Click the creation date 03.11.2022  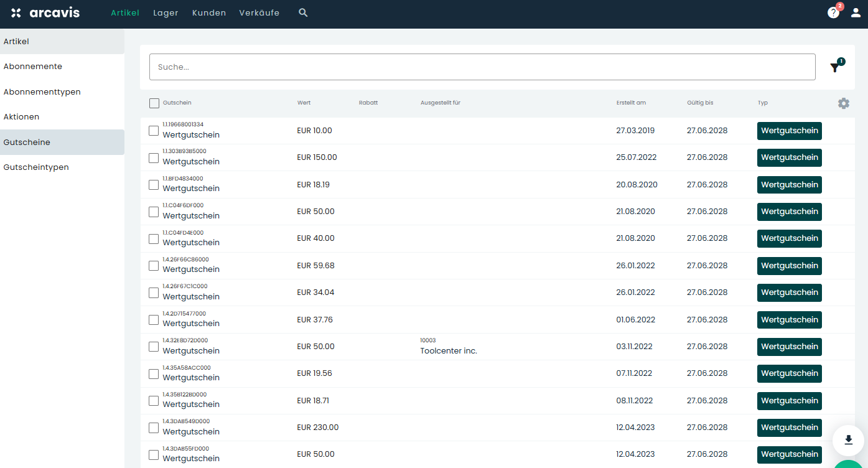tap(635, 347)
